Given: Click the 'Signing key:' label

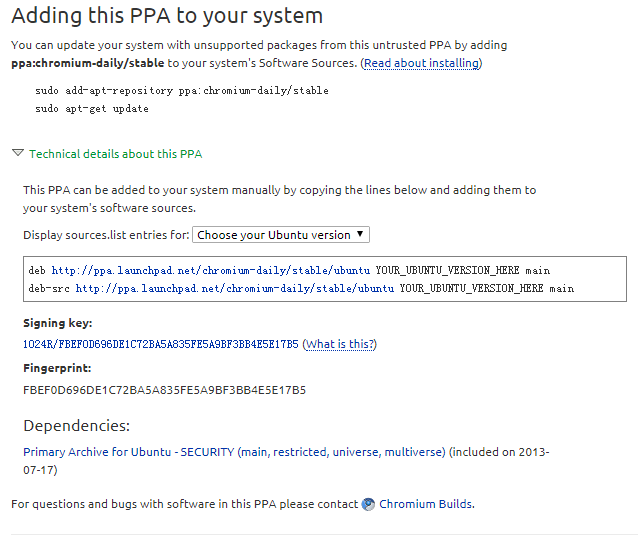Looking at the screenshot, I should (x=57, y=323).
